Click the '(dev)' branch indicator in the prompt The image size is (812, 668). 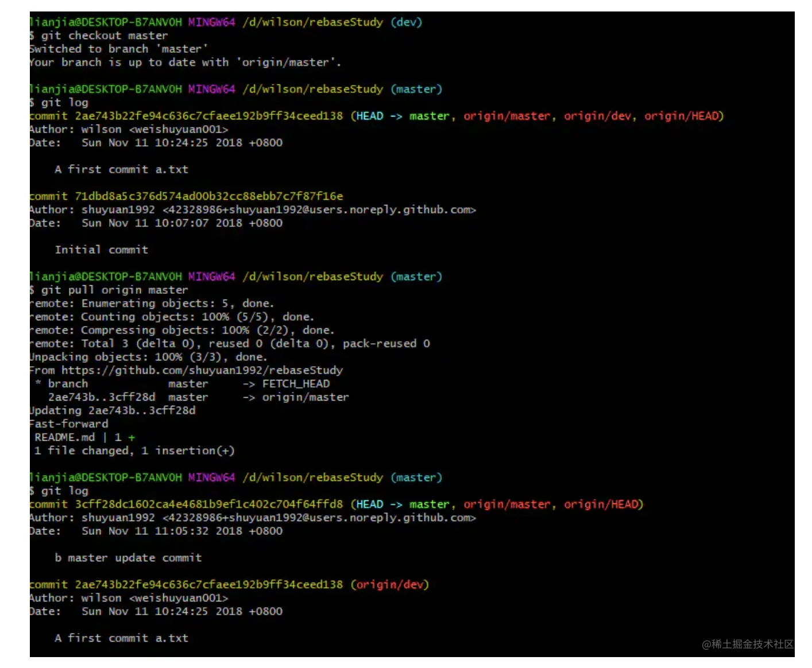point(406,22)
